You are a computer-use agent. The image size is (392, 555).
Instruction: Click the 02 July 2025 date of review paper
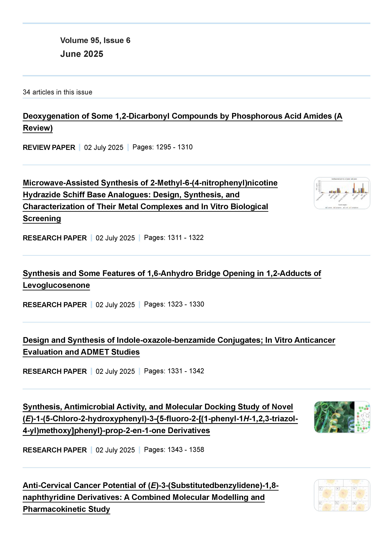(x=104, y=147)
